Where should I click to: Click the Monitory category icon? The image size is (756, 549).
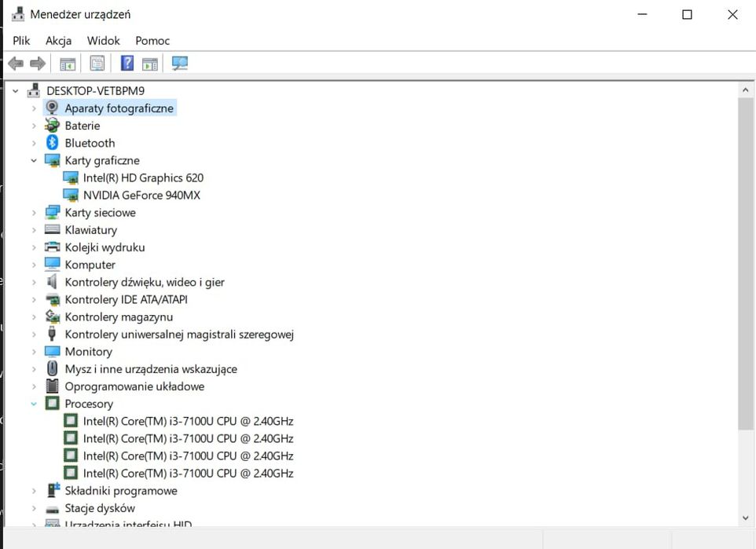coord(52,351)
